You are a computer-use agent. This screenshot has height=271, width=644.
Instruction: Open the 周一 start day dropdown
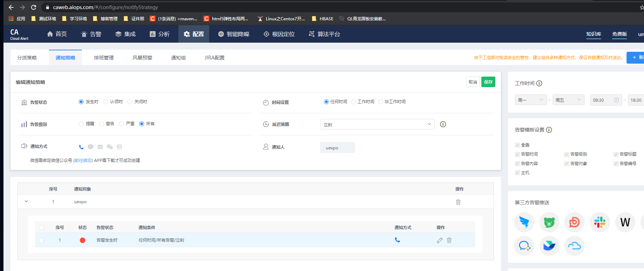pos(530,100)
